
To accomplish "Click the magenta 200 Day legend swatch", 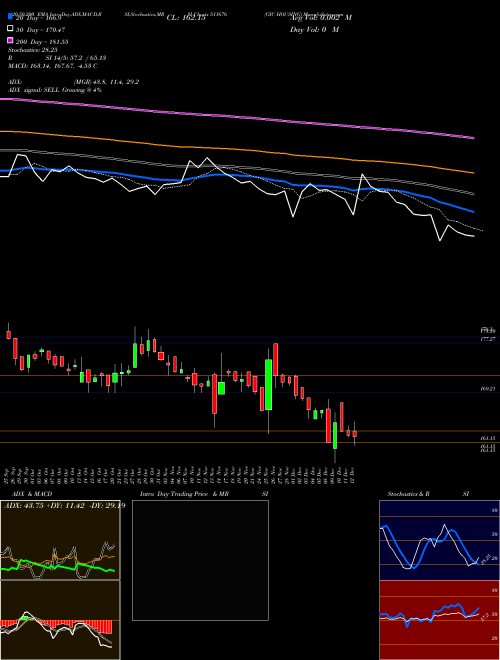I will (10, 41).
